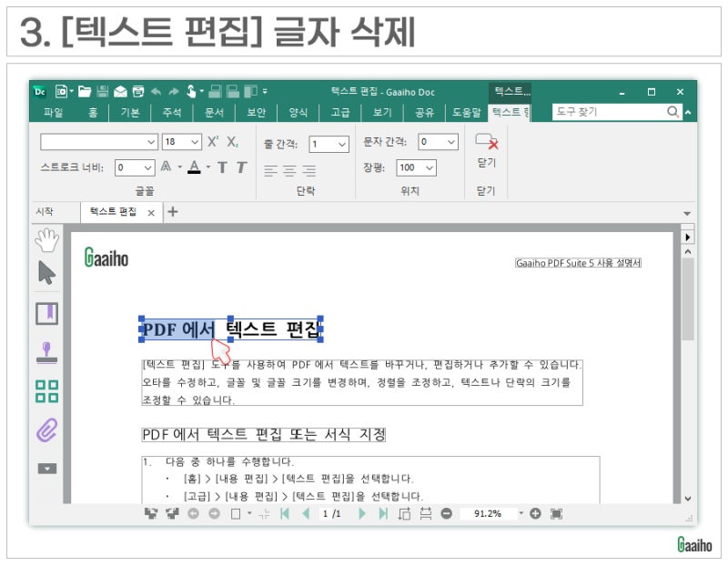Go to the next page arrow

point(362,513)
